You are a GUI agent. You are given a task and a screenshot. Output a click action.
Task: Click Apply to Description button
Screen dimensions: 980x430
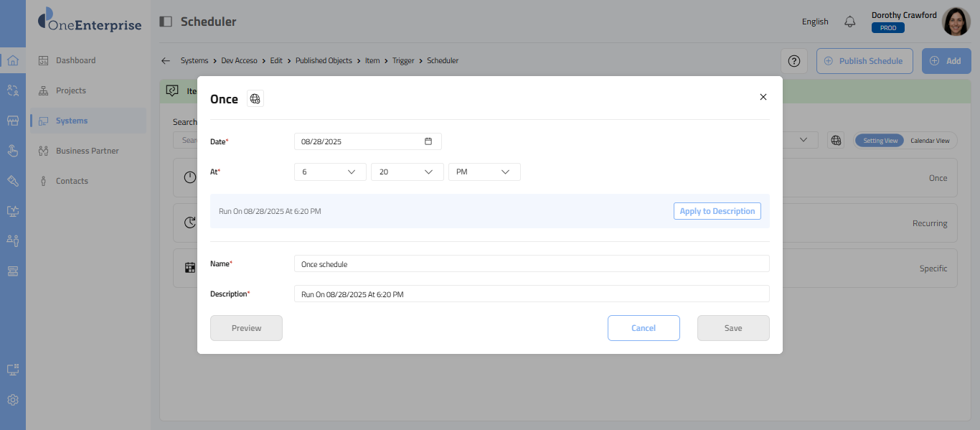click(x=717, y=211)
